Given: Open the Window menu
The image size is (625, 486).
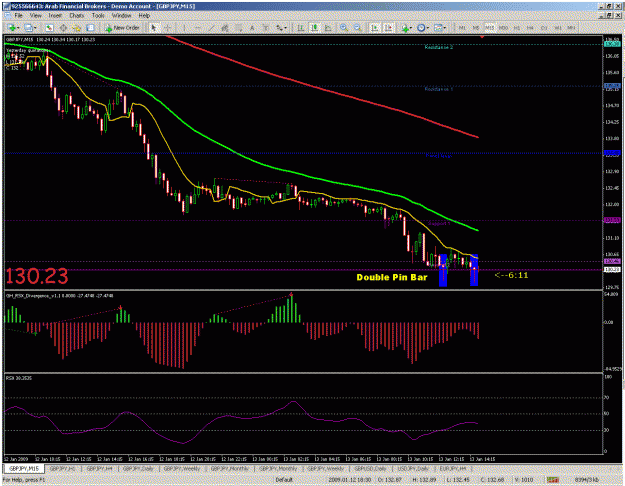Looking at the screenshot, I should tap(121, 16).
